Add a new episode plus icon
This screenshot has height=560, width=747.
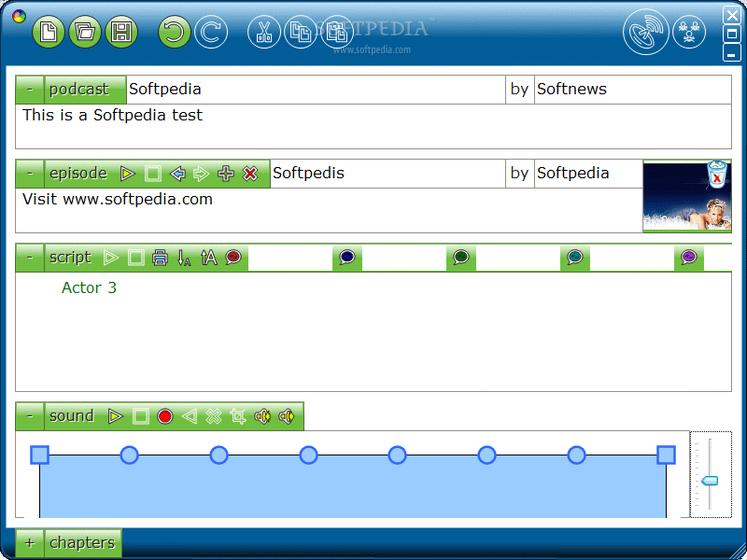pos(226,174)
